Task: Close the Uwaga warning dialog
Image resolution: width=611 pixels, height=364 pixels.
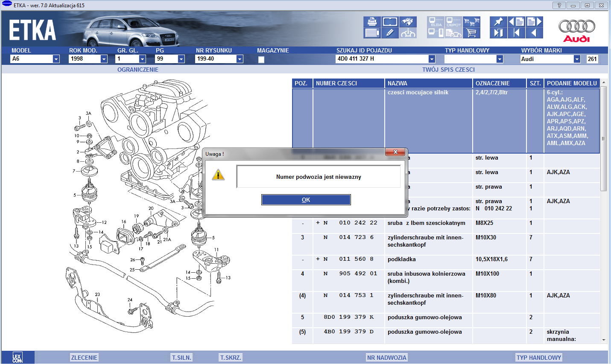Action: click(x=395, y=152)
